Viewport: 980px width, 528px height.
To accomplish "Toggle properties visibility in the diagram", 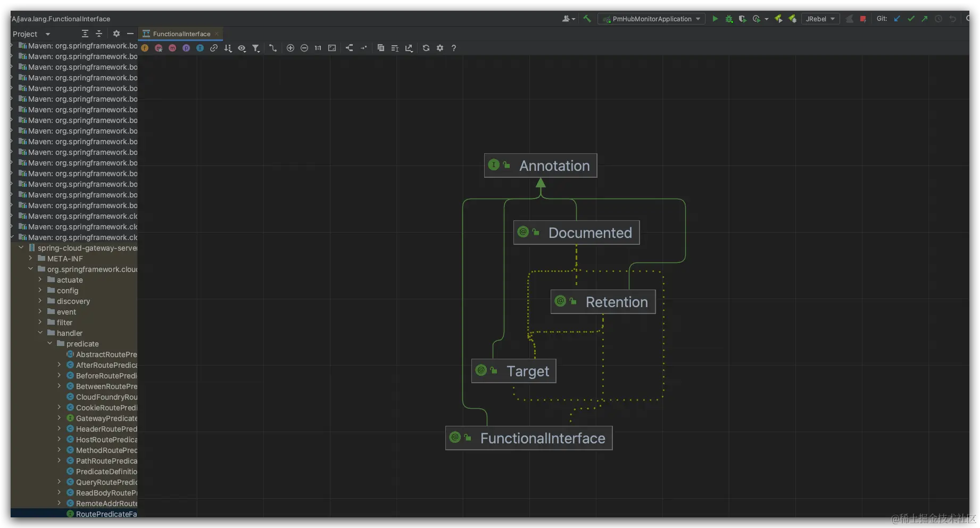I will coord(186,48).
